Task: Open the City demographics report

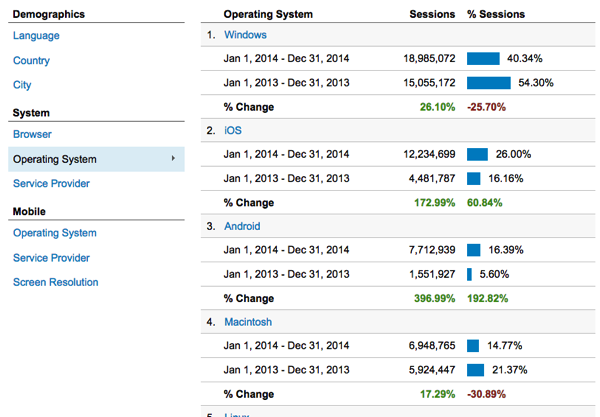Action: click(x=22, y=85)
